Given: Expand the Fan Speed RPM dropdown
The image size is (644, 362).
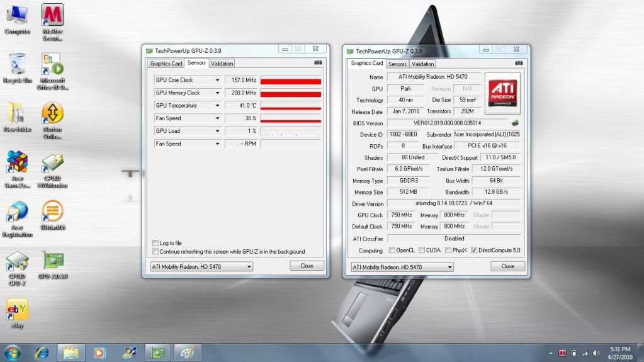Looking at the screenshot, I should pos(217,144).
